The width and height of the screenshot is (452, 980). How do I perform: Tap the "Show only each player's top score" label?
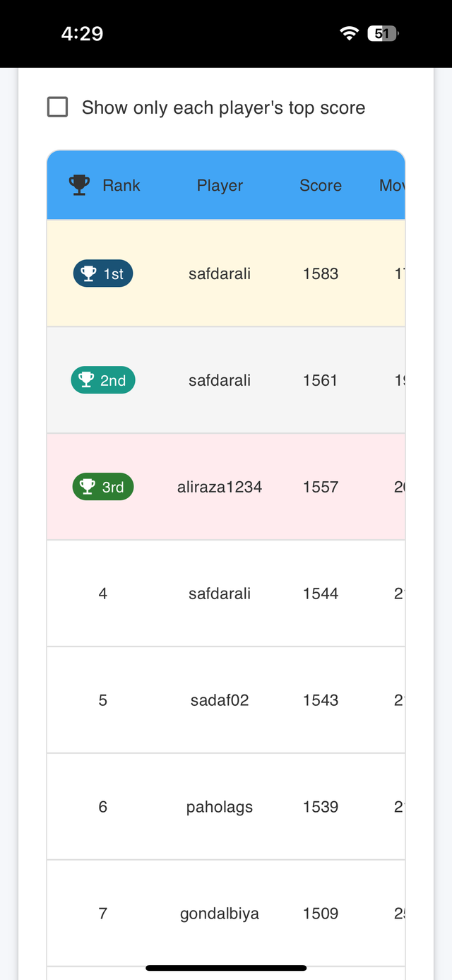point(223,108)
